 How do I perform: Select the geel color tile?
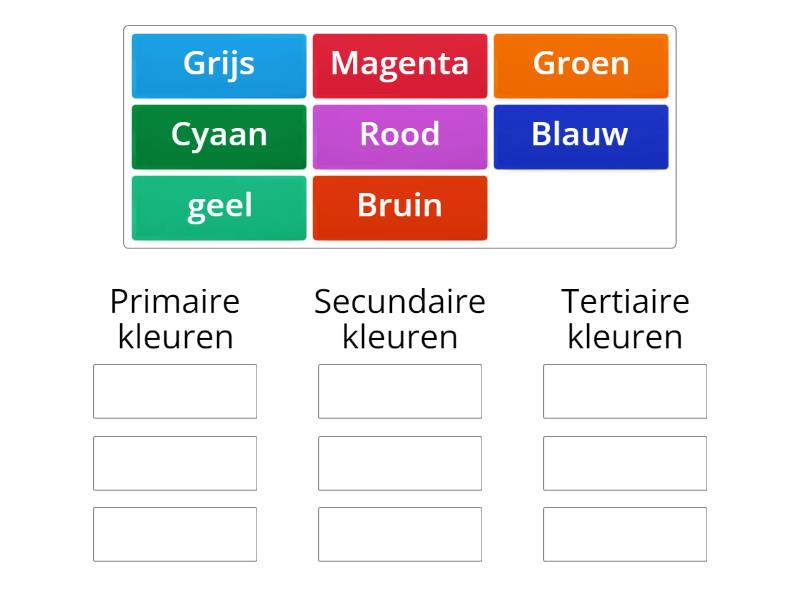[x=218, y=207]
